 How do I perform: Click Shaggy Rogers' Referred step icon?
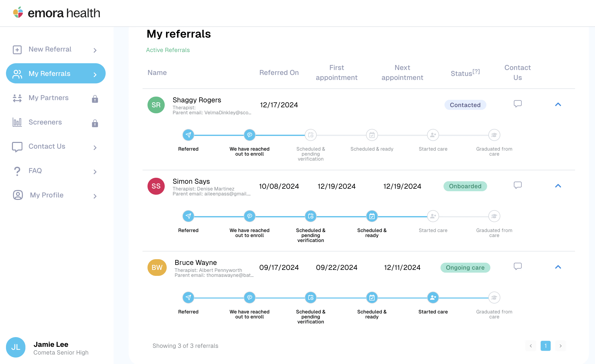188,135
